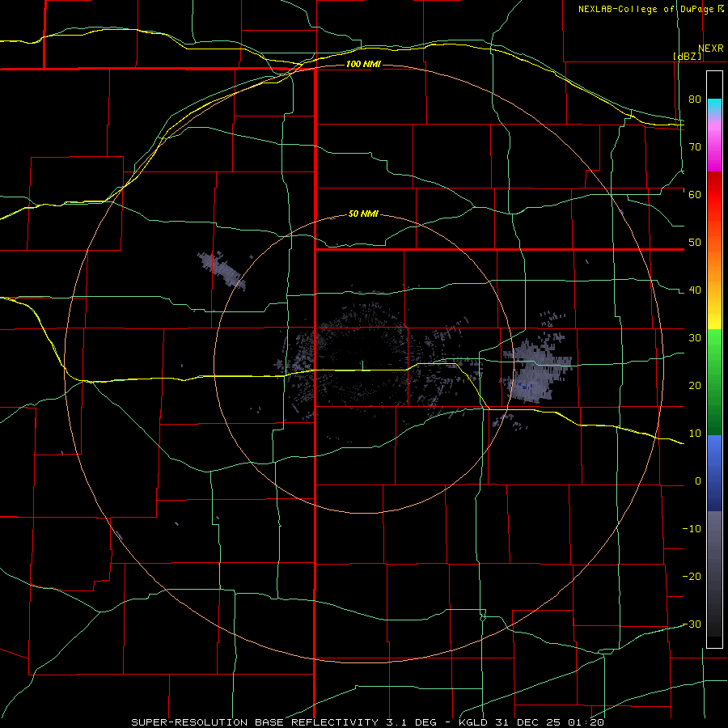This screenshot has width=728, height=728.
Task: Select the 70 value on the dBZ scale
Action: tap(695, 146)
